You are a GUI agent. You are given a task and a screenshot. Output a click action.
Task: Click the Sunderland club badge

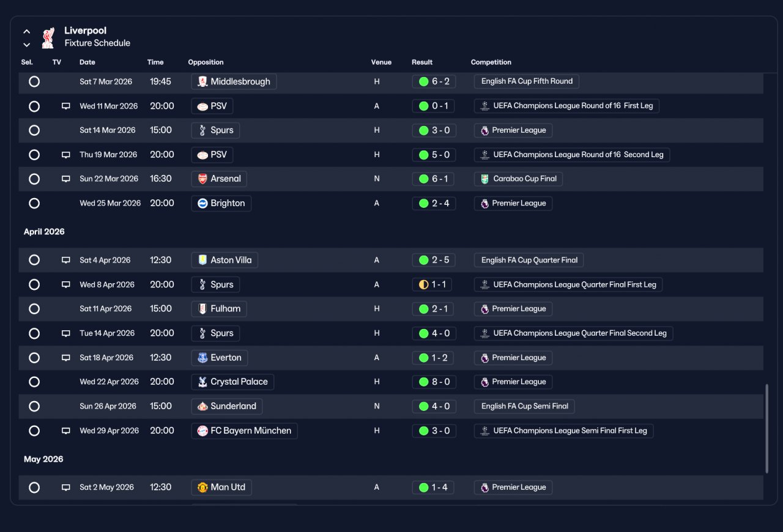click(202, 406)
